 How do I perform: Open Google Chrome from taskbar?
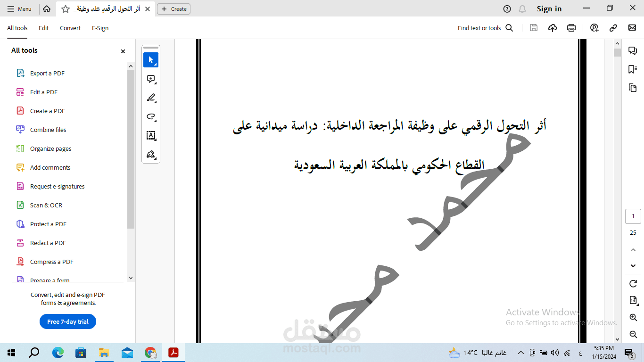point(150,353)
